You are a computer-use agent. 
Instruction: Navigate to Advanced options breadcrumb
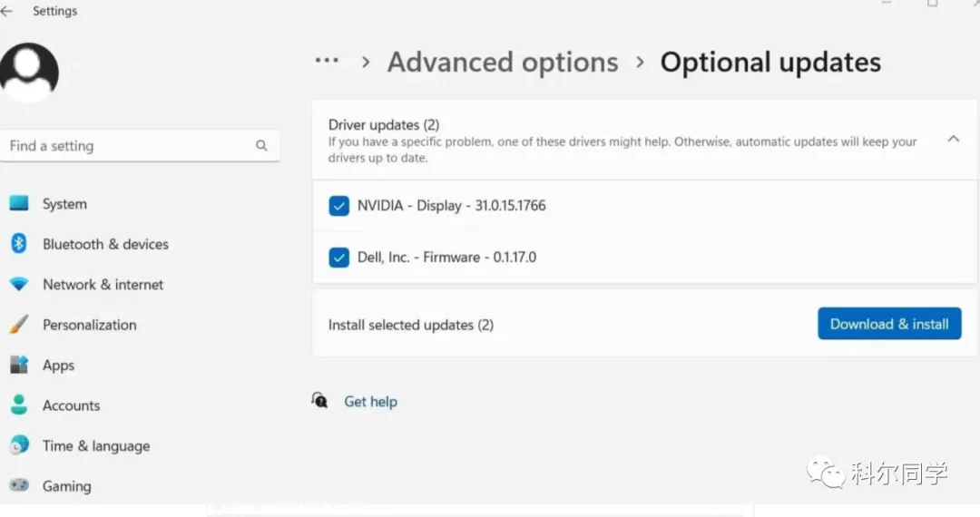pyautogui.click(x=503, y=63)
